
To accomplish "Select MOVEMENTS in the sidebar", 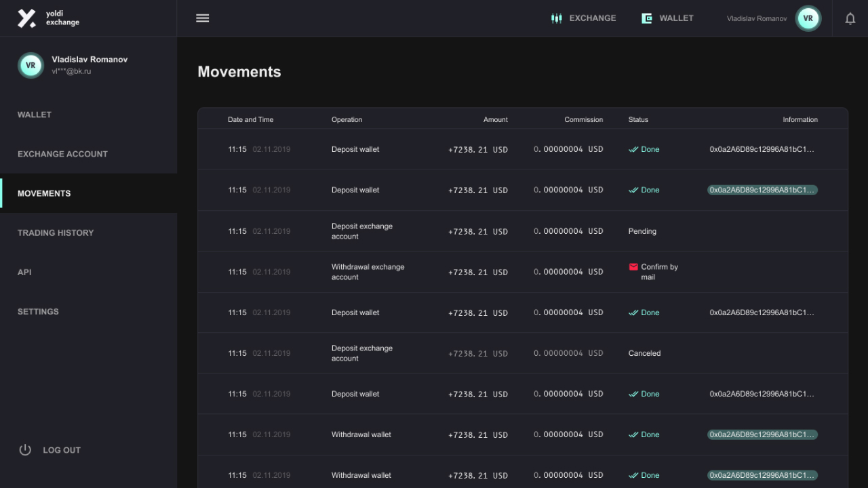I will 44,193.
